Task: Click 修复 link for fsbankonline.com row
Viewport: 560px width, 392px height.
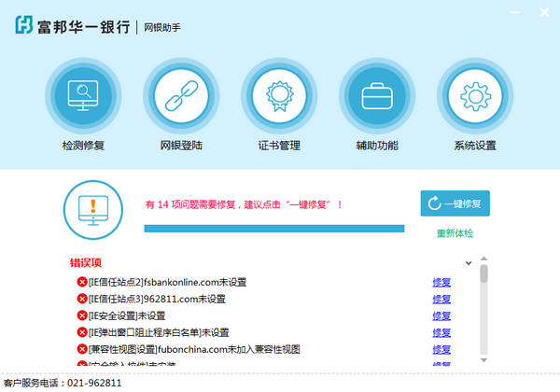Action: 441,283
